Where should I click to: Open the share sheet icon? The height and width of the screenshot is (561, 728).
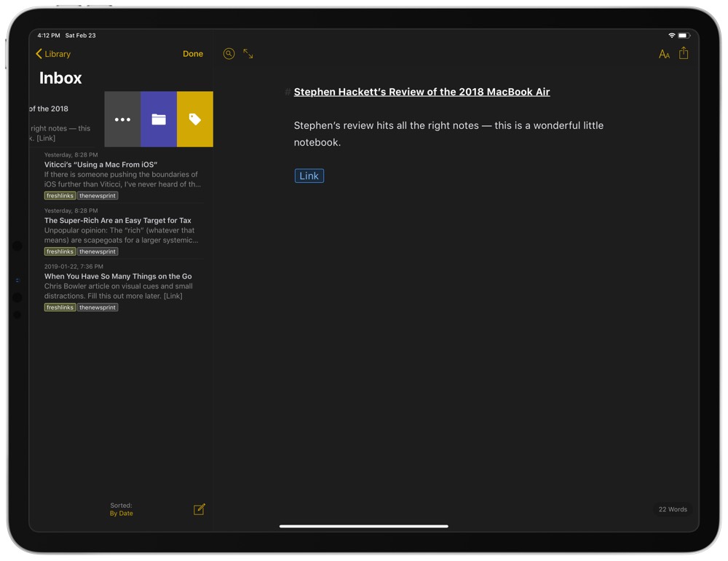[x=684, y=53]
